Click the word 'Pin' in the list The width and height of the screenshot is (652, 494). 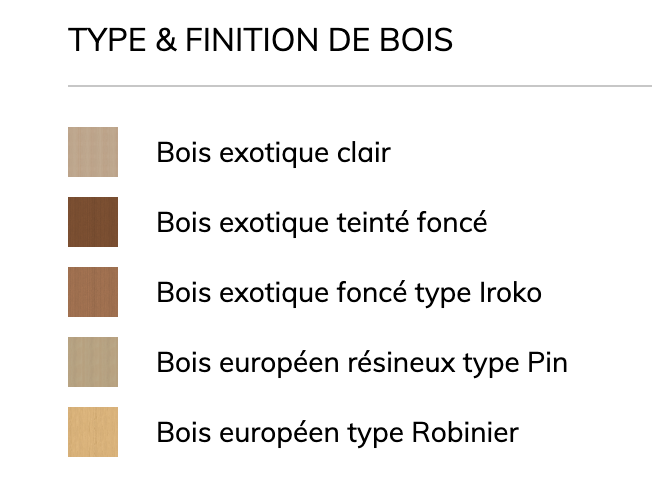(547, 363)
